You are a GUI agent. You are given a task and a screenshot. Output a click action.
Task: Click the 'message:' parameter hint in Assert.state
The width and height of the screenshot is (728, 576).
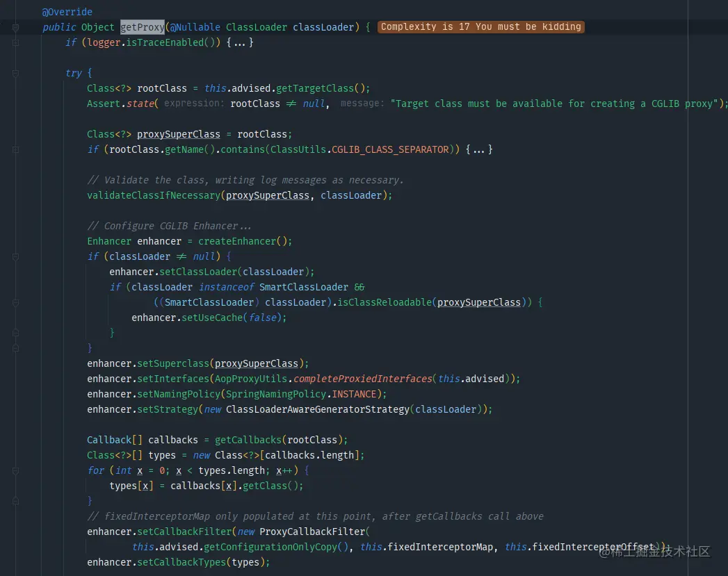click(x=362, y=104)
